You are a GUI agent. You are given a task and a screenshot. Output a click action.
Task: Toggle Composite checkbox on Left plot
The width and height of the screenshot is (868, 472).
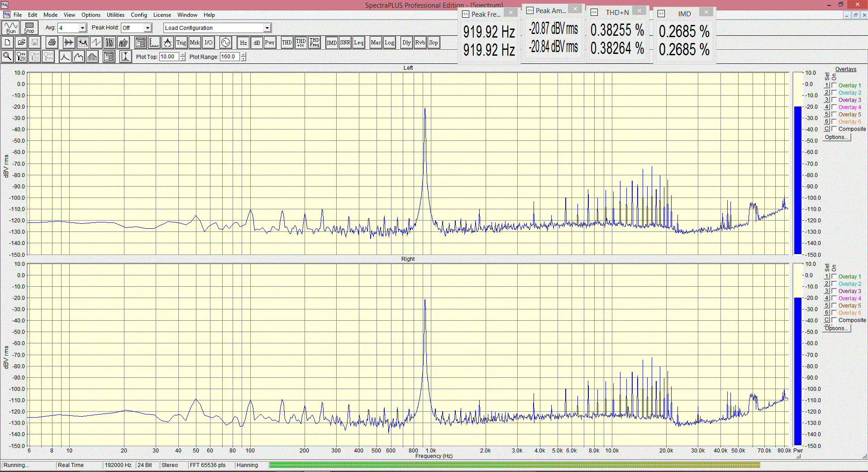[834, 129]
